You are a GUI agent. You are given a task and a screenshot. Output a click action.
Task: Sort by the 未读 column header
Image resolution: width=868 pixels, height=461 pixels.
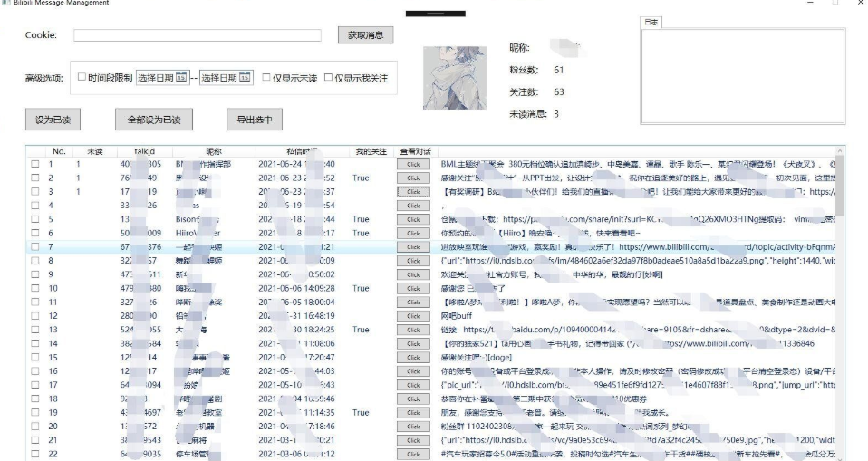click(x=95, y=151)
